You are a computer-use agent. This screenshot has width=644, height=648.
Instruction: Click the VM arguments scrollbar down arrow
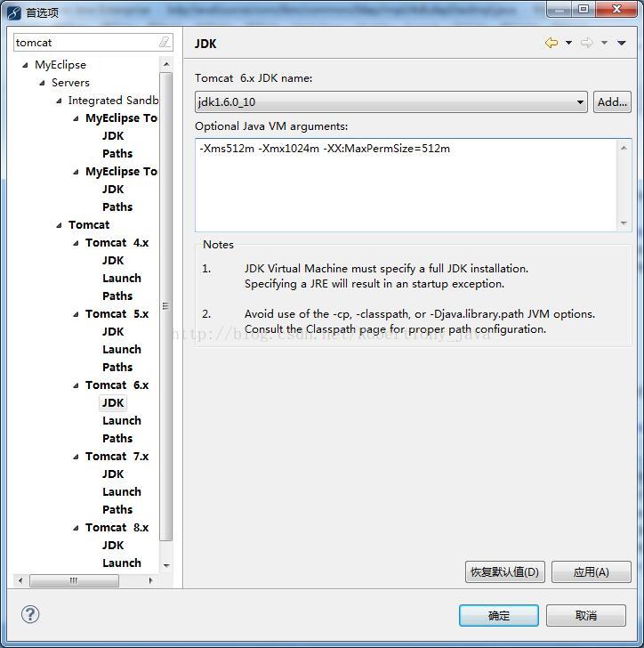click(x=624, y=223)
